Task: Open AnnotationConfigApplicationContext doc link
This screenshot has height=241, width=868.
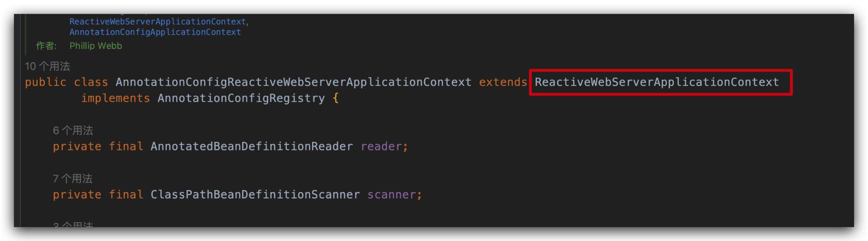Action: click(x=155, y=32)
